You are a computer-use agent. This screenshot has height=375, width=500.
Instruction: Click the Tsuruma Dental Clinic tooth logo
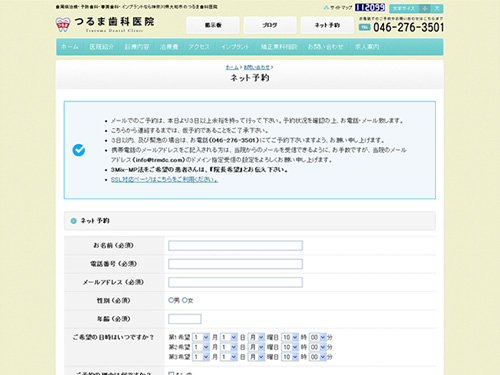click(63, 25)
